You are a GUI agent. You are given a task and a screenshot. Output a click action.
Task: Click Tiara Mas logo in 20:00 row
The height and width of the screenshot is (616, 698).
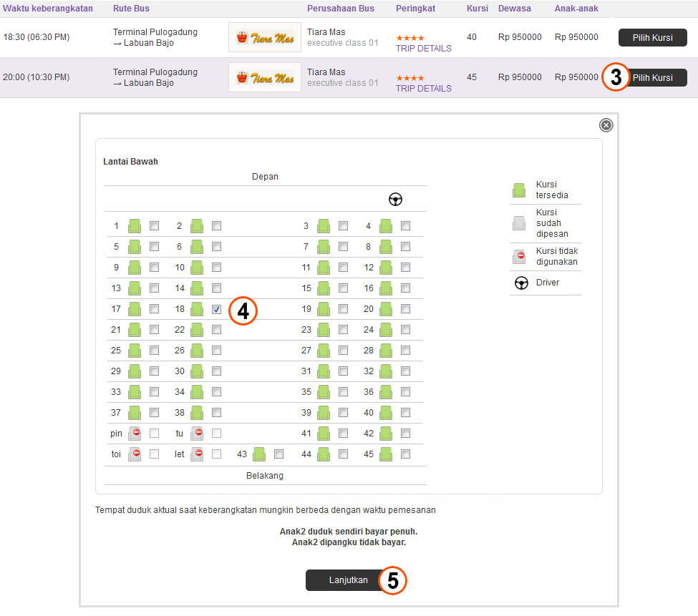click(x=265, y=77)
